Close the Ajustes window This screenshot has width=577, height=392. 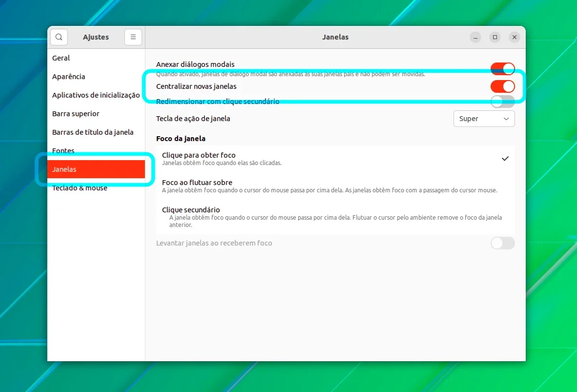pos(515,37)
